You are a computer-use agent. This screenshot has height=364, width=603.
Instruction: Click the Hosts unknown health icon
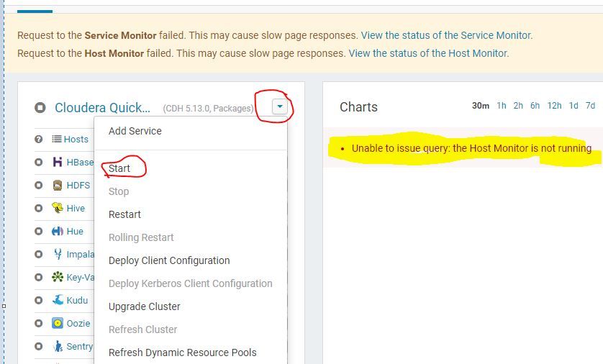(38, 139)
